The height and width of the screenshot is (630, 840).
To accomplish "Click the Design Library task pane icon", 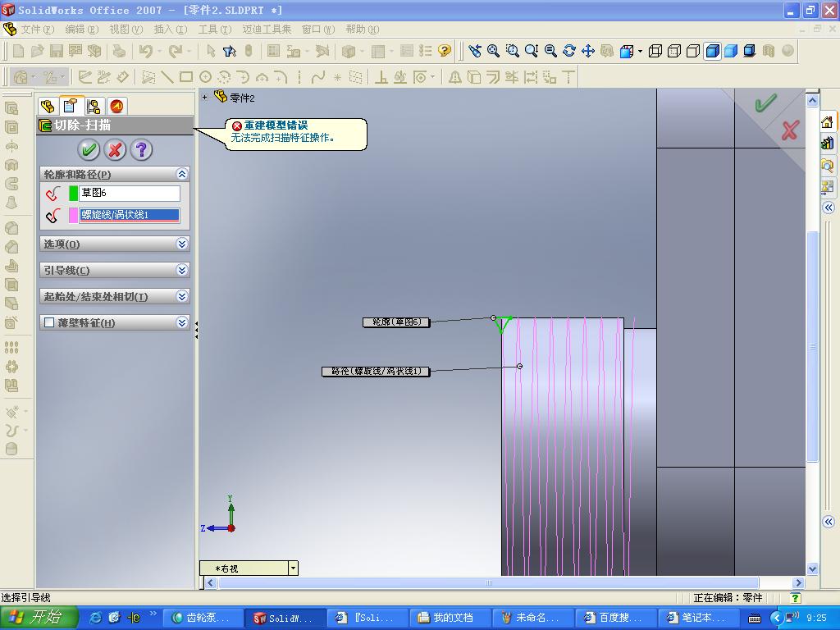I will point(827,143).
